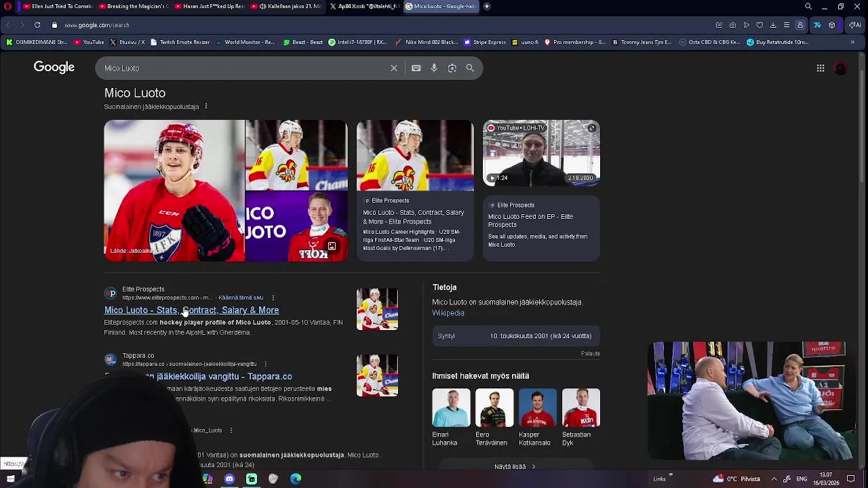This screenshot has height=488, width=868.
Task: Open the Wikipedia link in Tietoja panel
Action: pyautogui.click(x=448, y=313)
